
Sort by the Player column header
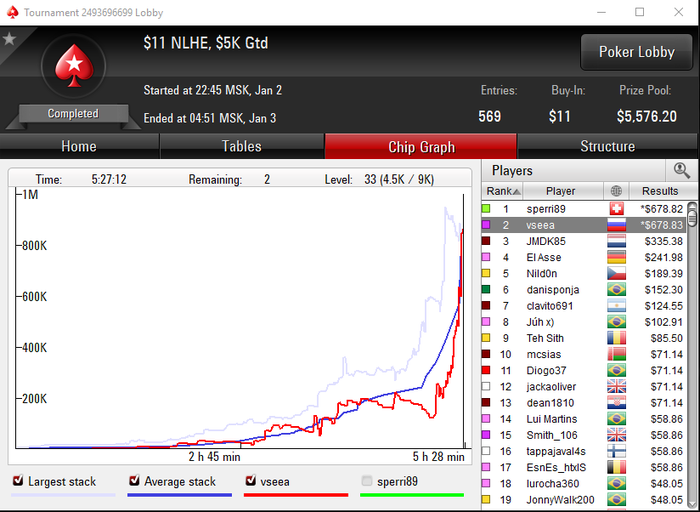click(x=562, y=191)
